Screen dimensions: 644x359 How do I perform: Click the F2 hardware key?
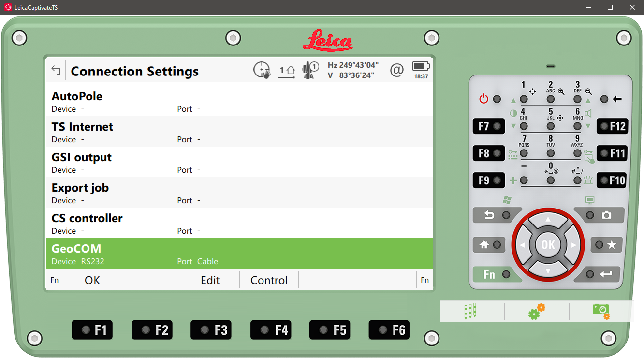[x=152, y=330]
